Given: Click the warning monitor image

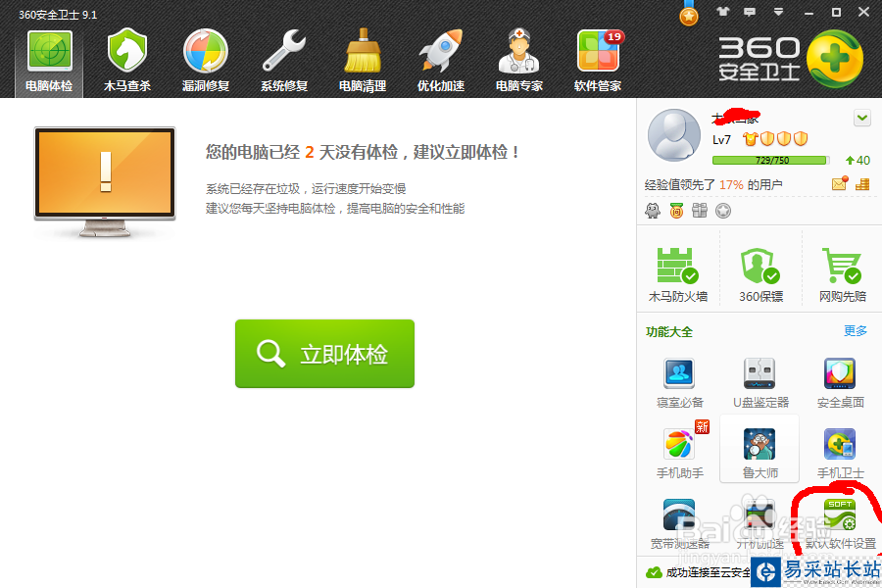Looking at the screenshot, I should tap(105, 181).
